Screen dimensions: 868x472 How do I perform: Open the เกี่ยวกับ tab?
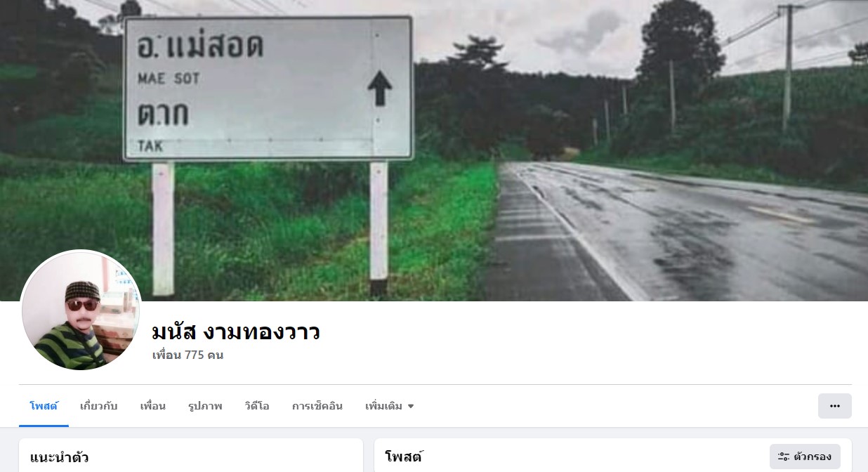tap(99, 406)
